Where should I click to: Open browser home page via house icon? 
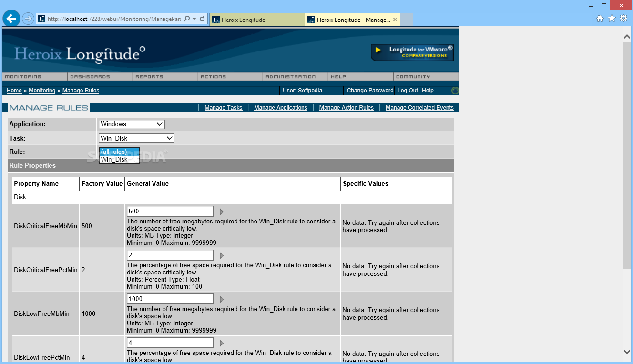pos(600,19)
